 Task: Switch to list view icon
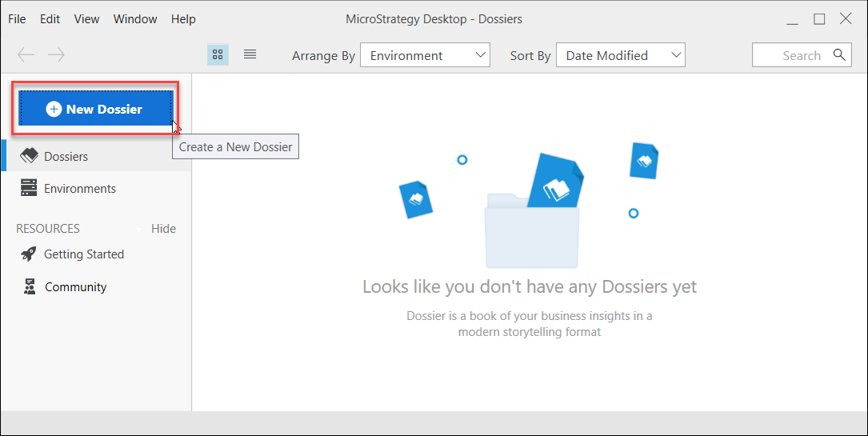250,54
